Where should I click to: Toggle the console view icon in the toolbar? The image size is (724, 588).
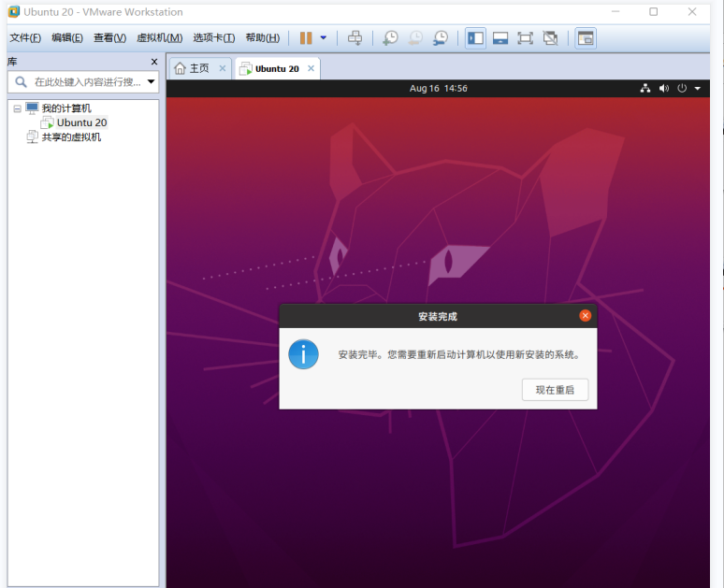pyautogui.click(x=585, y=37)
